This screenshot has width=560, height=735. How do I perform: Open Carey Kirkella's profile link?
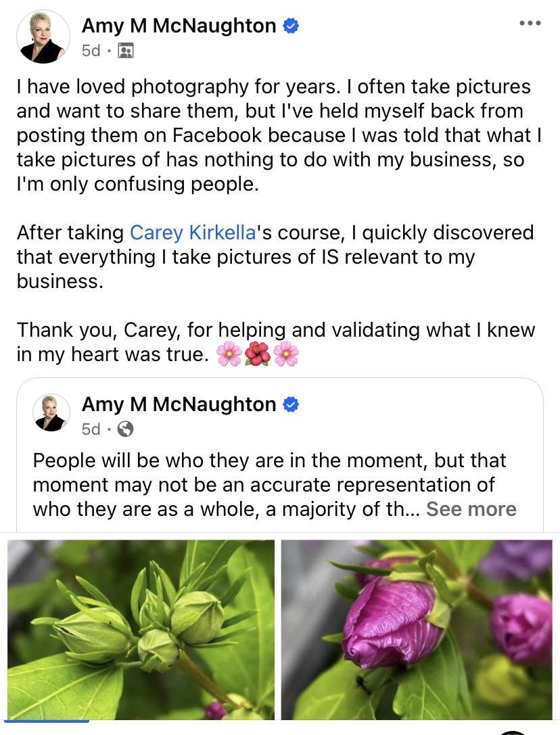[193, 233]
